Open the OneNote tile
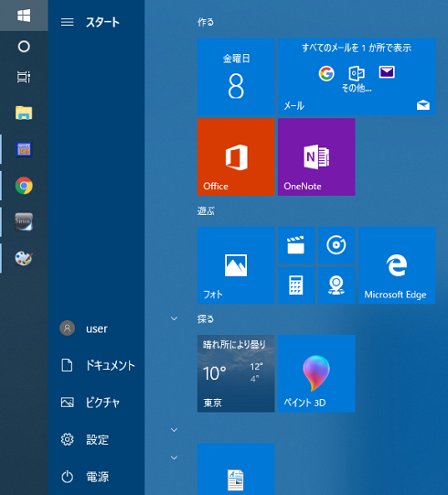This screenshot has height=495, width=448. tap(316, 156)
